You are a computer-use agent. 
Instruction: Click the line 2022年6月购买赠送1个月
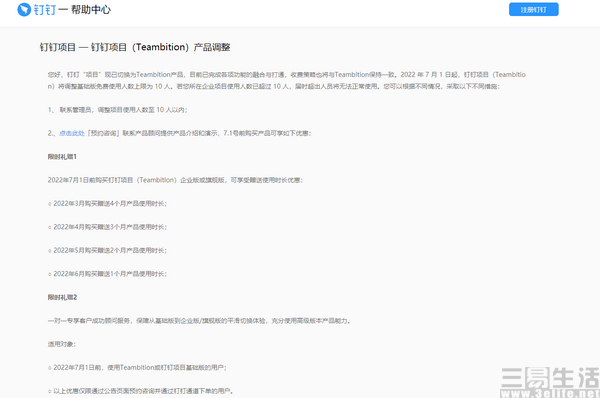coord(107,274)
